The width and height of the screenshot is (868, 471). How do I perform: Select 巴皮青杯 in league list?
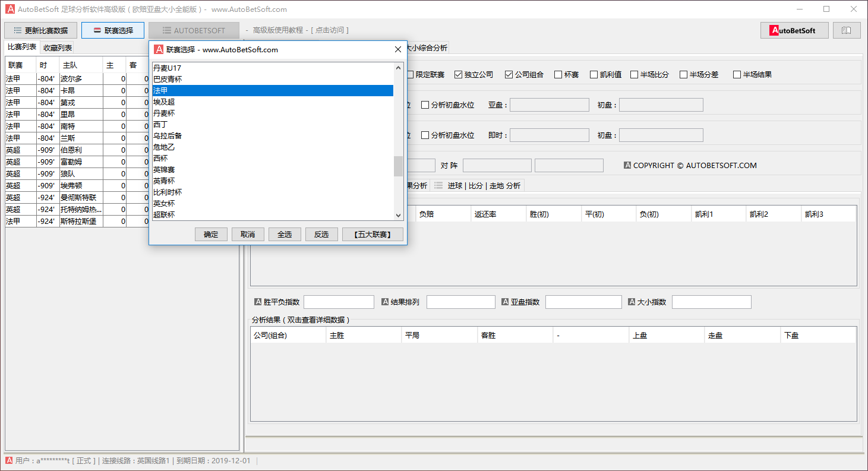(x=273, y=80)
